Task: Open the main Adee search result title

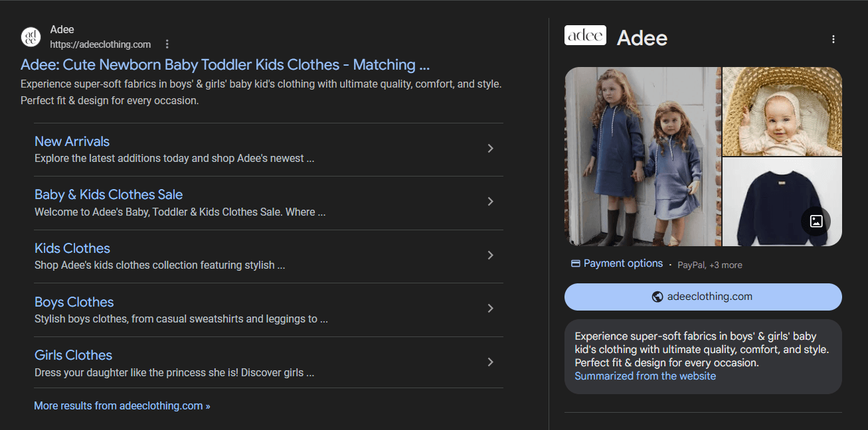Action: tap(224, 65)
